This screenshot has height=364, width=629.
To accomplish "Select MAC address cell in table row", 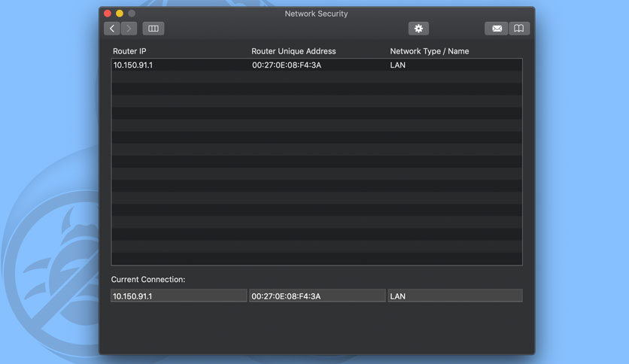I will pos(287,65).
